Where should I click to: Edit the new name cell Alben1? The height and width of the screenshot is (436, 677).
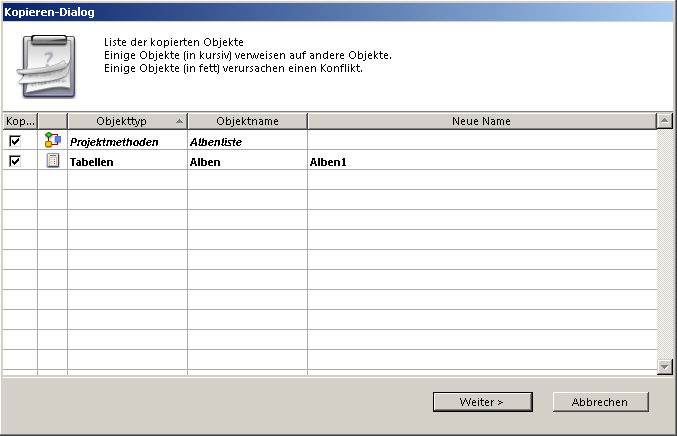click(481, 161)
